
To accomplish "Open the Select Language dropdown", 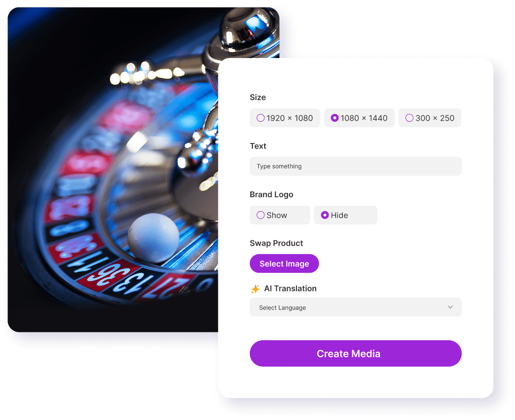I will tap(356, 307).
